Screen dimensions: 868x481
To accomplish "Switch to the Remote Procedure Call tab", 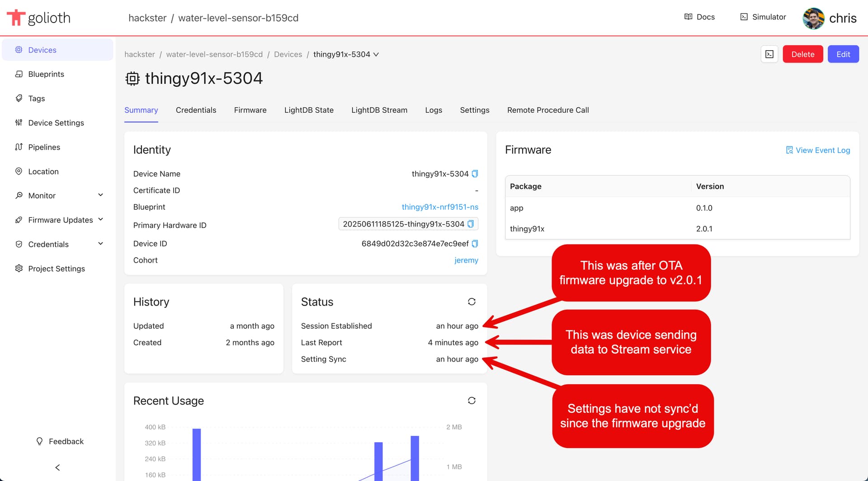I will (548, 110).
